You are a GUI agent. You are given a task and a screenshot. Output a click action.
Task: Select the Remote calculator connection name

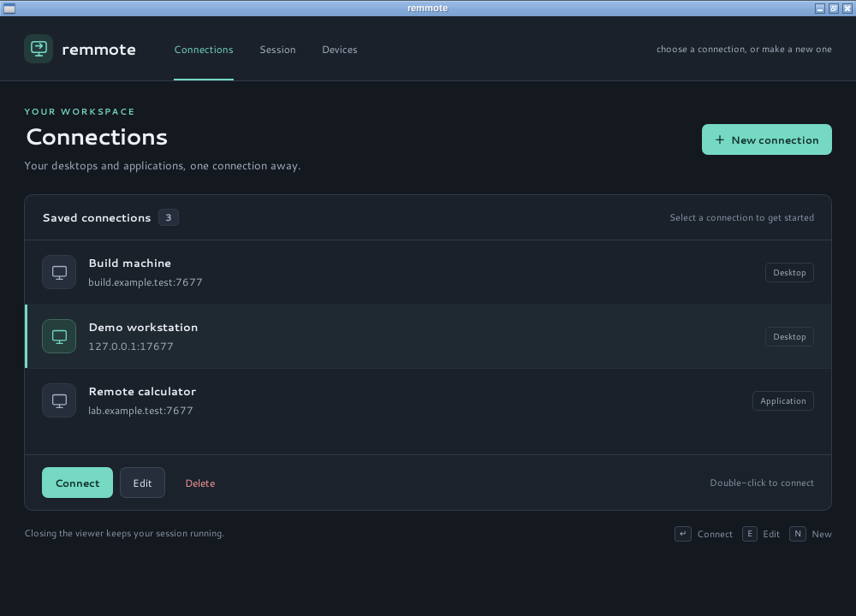pyautogui.click(x=142, y=392)
